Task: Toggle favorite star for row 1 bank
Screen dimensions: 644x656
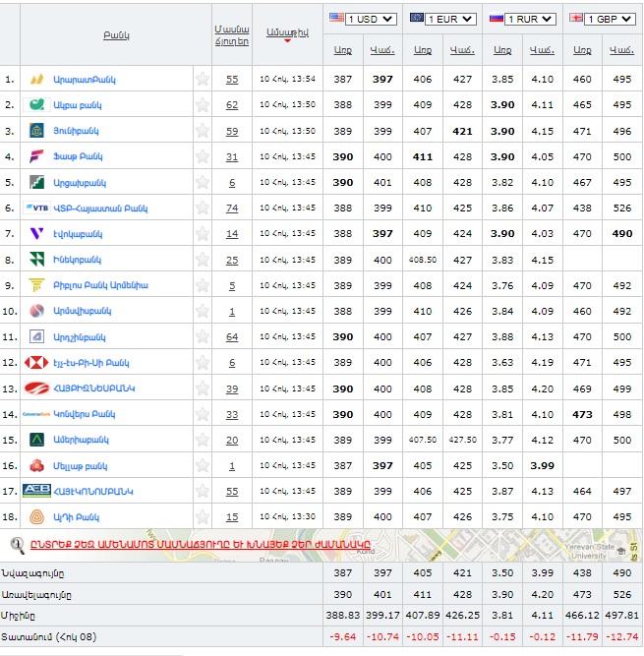Action: click(x=203, y=79)
